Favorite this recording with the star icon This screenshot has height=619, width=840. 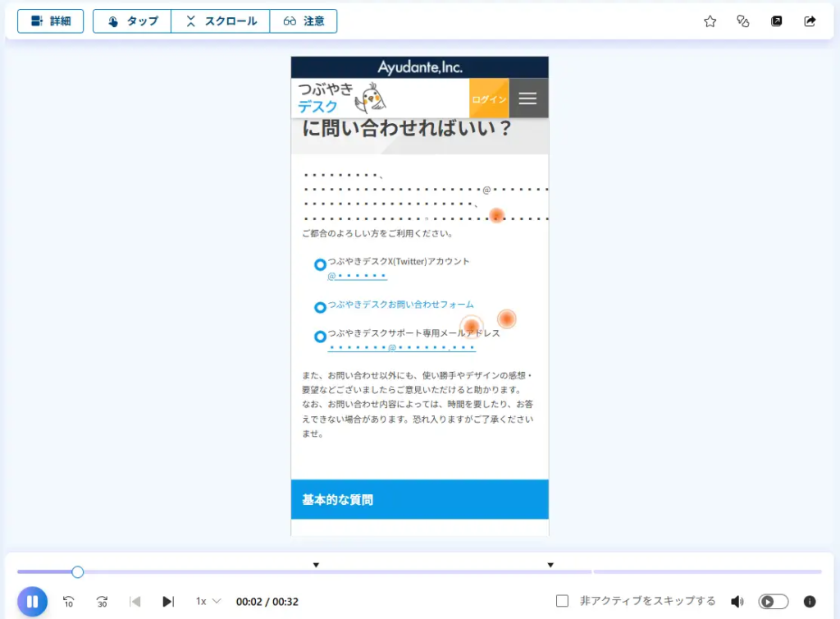tap(710, 21)
